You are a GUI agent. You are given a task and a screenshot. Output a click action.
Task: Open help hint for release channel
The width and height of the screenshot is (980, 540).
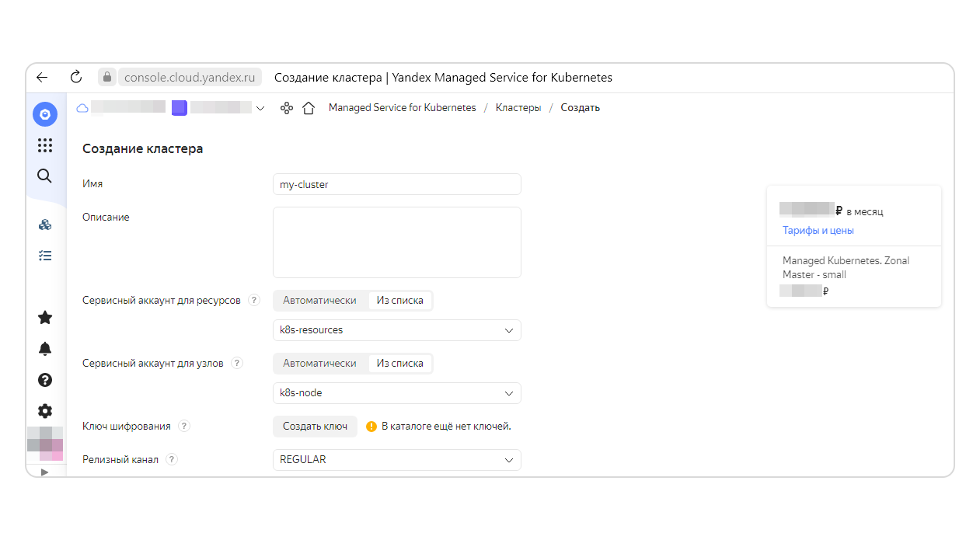click(x=172, y=459)
